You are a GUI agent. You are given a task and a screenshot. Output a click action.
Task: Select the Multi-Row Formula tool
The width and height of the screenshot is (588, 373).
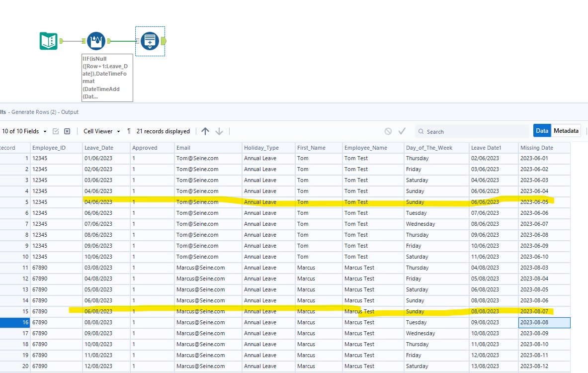[x=96, y=41]
